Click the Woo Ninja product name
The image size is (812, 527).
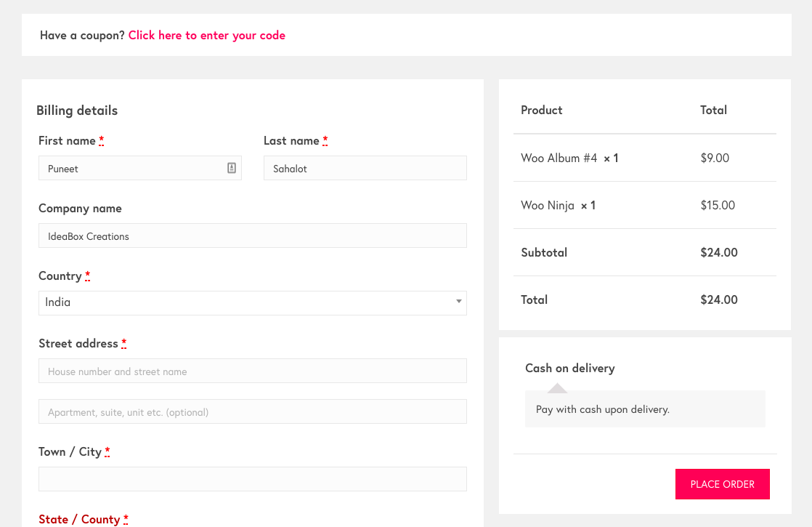548,205
